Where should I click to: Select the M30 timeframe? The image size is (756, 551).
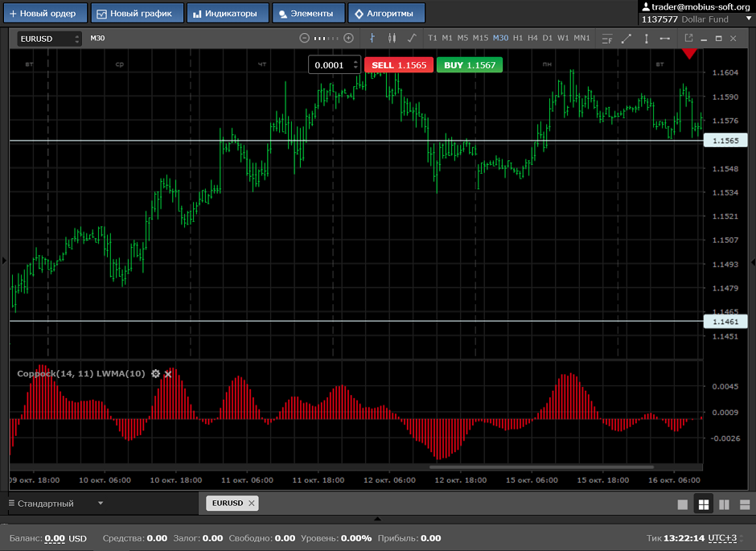click(x=500, y=38)
